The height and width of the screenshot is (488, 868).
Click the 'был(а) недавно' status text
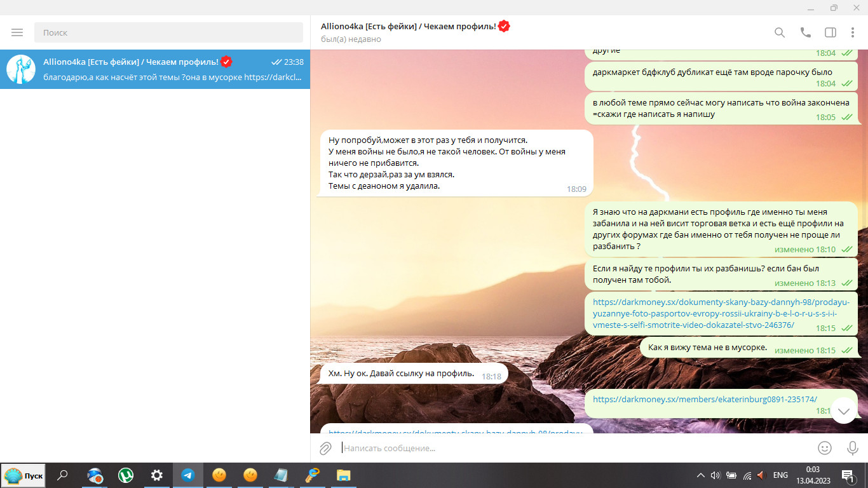click(x=351, y=39)
